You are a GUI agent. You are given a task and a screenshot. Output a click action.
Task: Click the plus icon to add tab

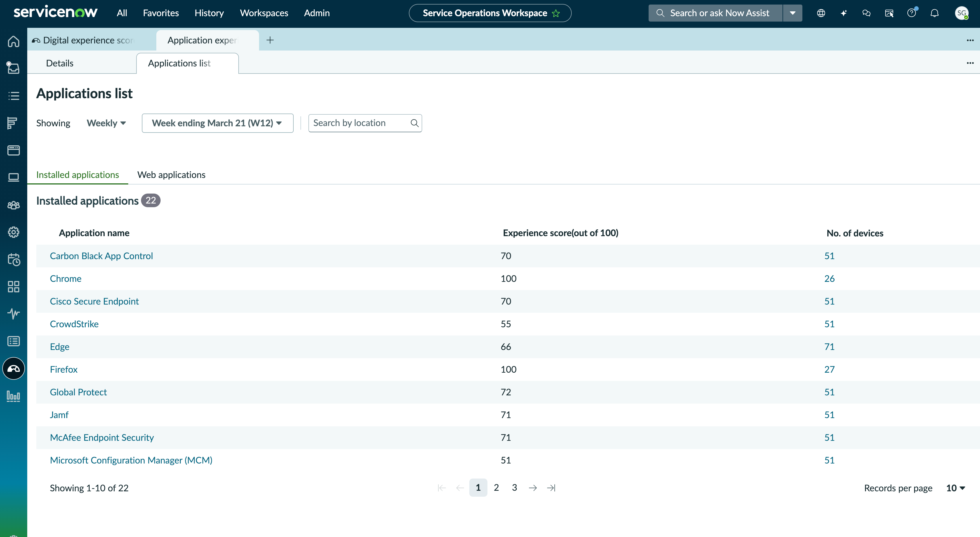click(270, 40)
